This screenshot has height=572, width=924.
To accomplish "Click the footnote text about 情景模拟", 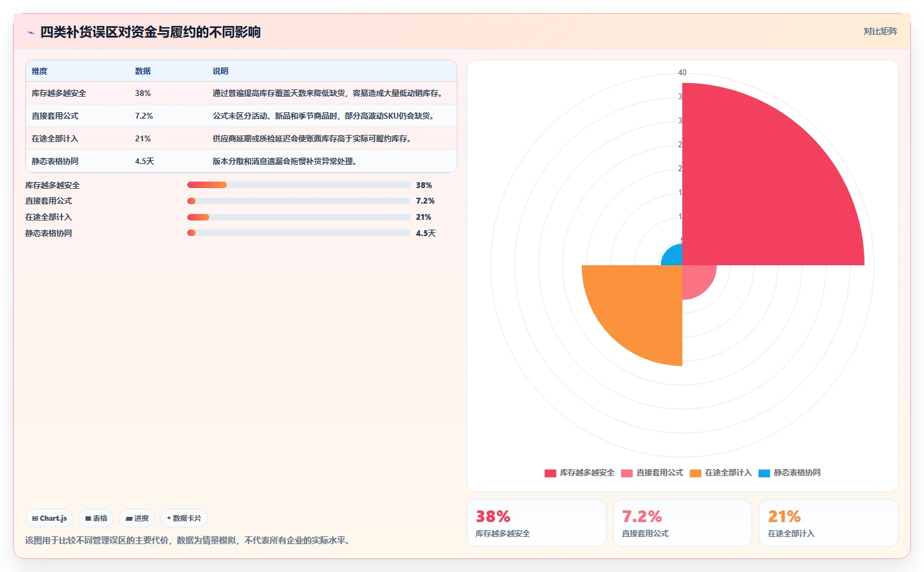I will pos(189,540).
